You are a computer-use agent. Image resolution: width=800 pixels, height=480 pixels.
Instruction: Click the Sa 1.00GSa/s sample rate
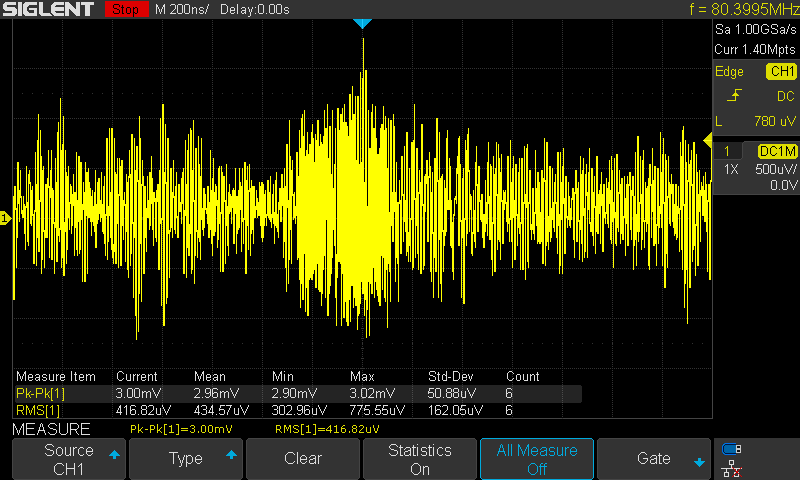pyautogui.click(x=756, y=30)
